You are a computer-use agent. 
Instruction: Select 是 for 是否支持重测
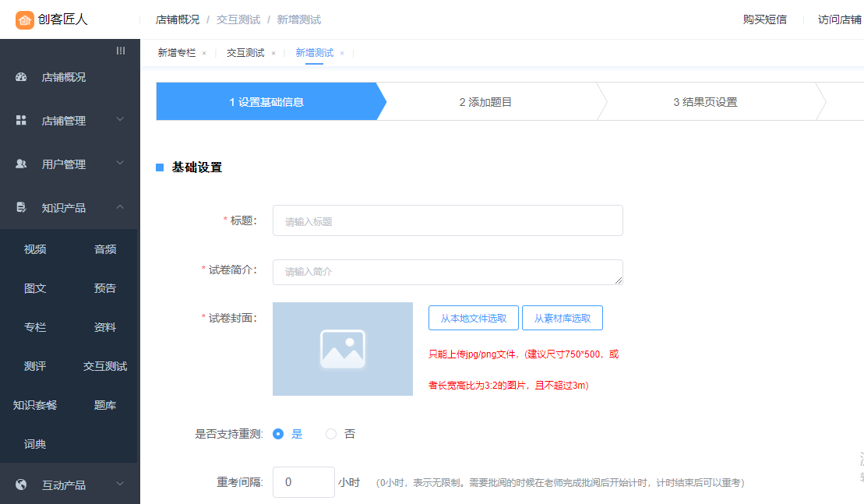[x=278, y=434]
